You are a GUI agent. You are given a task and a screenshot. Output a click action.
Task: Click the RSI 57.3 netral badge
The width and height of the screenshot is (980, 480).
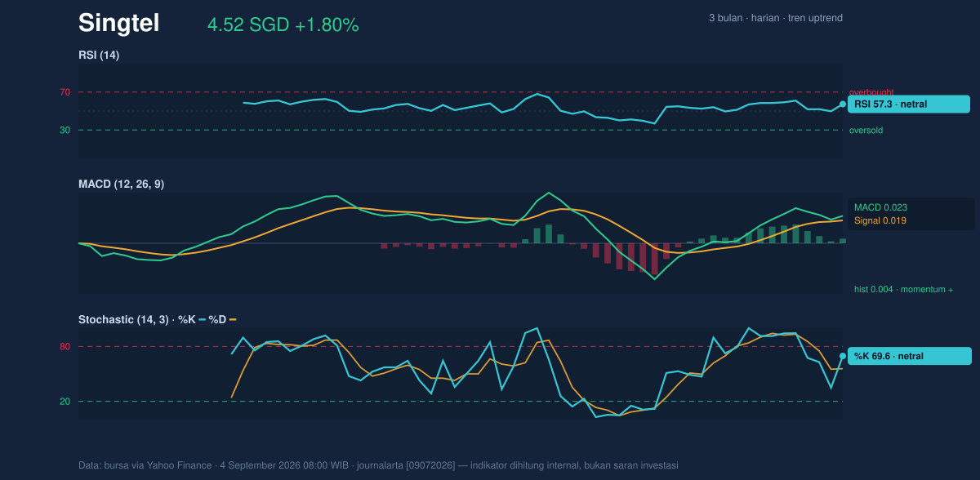(x=909, y=104)
